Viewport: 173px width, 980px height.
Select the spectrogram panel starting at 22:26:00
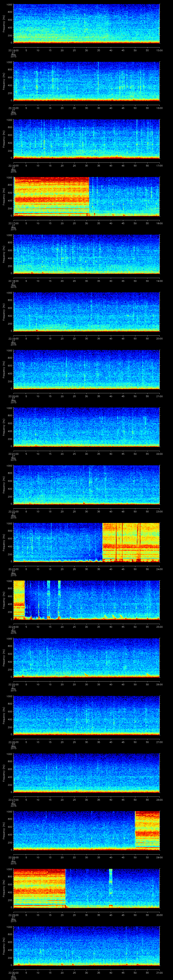pyautogui.click(x=87, y=715)
